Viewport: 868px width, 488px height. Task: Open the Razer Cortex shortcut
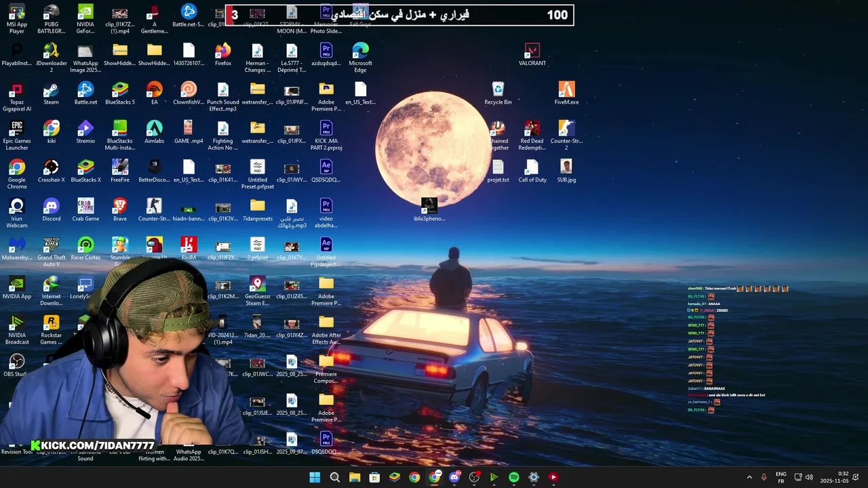click(x=85, y=249)
